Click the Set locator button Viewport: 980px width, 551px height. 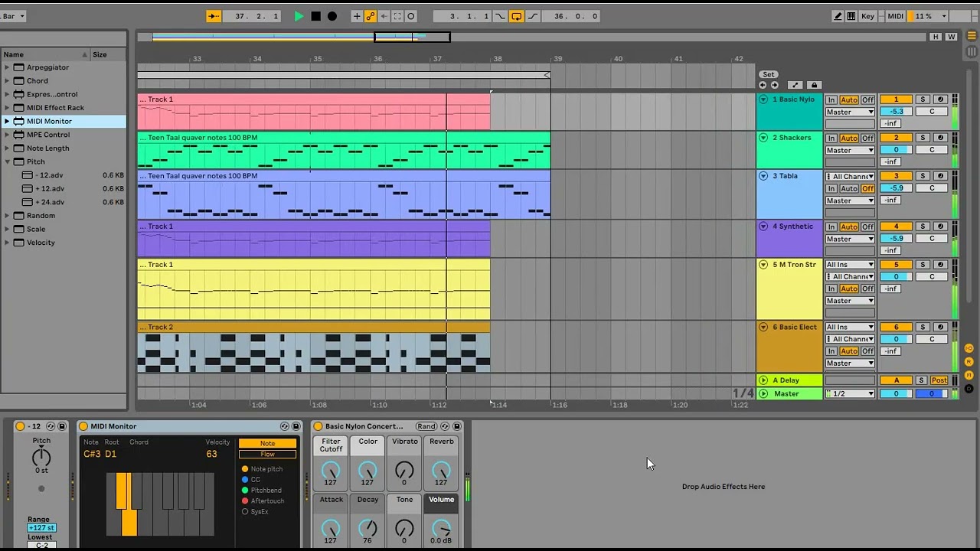coord(768,75)
